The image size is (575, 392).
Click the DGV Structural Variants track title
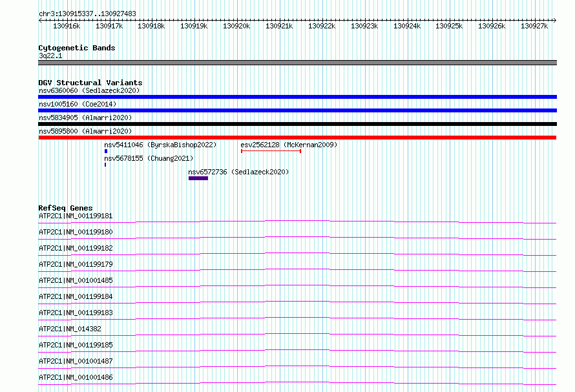(90, 83)
